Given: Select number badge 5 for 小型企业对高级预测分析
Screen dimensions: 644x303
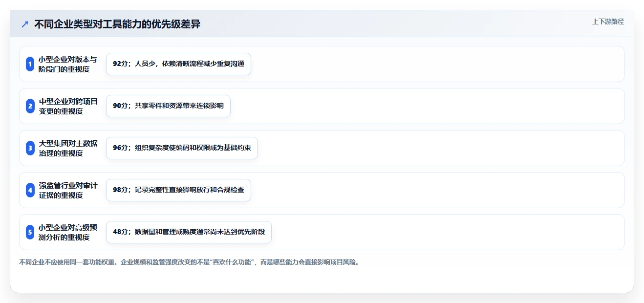Looking at the screenshot, I should click(x=30, y=232).
